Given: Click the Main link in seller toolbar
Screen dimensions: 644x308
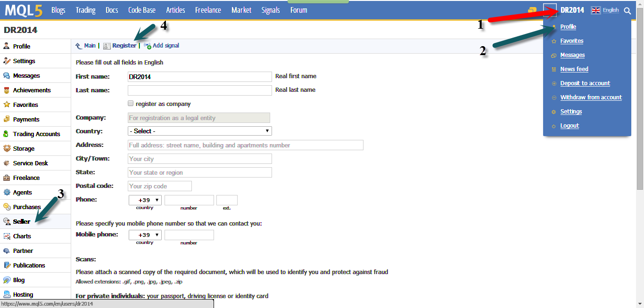Looking at the screenshot, I should [x=90, y=46].
